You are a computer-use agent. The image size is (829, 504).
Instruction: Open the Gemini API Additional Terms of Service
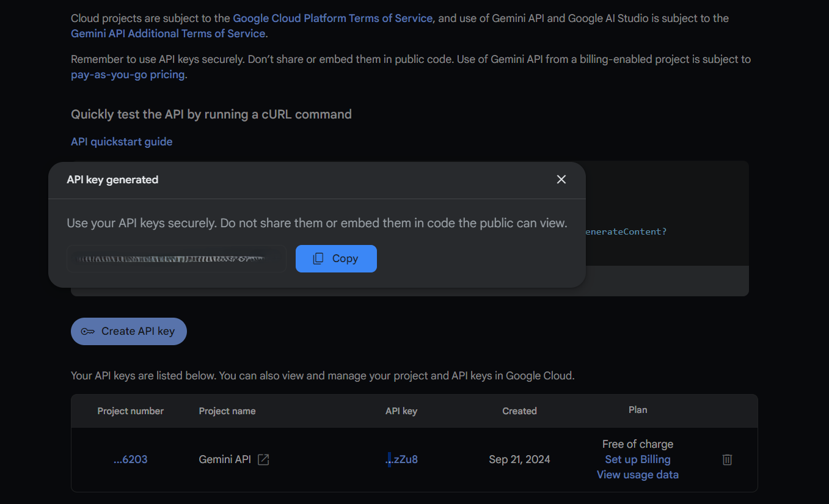tap(167, 34)
